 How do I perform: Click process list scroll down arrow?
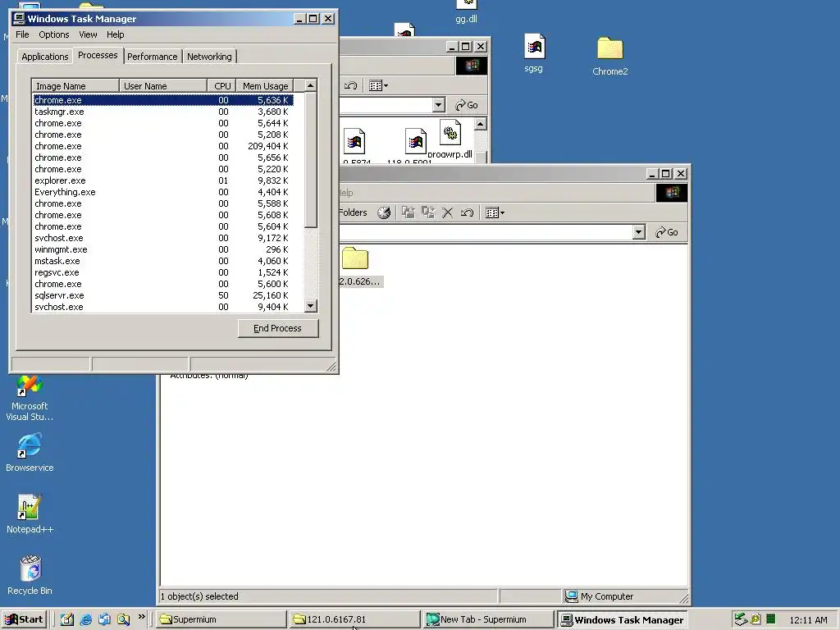pos(311,307)
